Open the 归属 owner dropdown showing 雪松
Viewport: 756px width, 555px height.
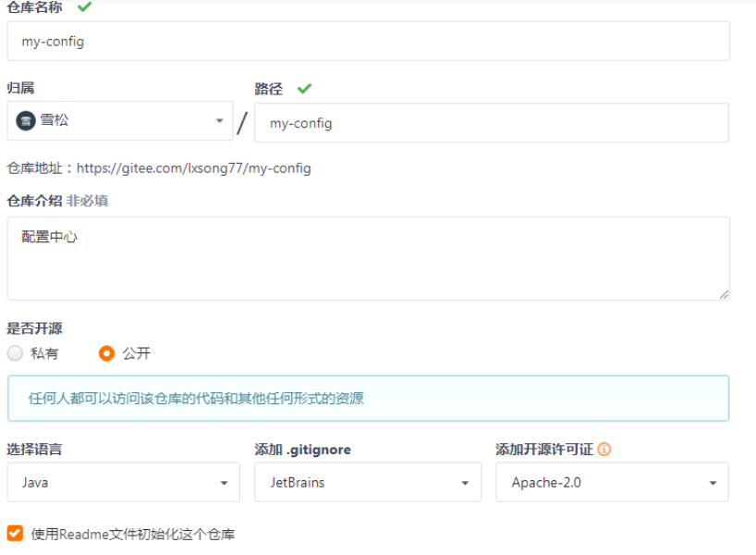click(120, 120)
